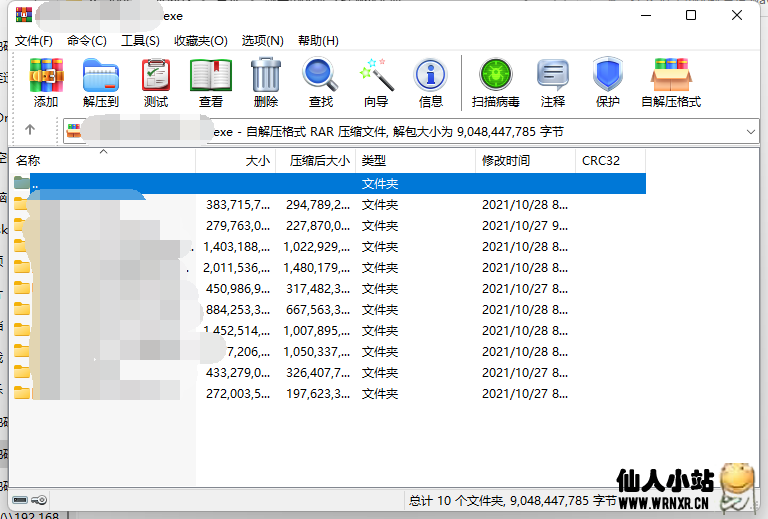Go up one level with arrow button

pos(30,130)
